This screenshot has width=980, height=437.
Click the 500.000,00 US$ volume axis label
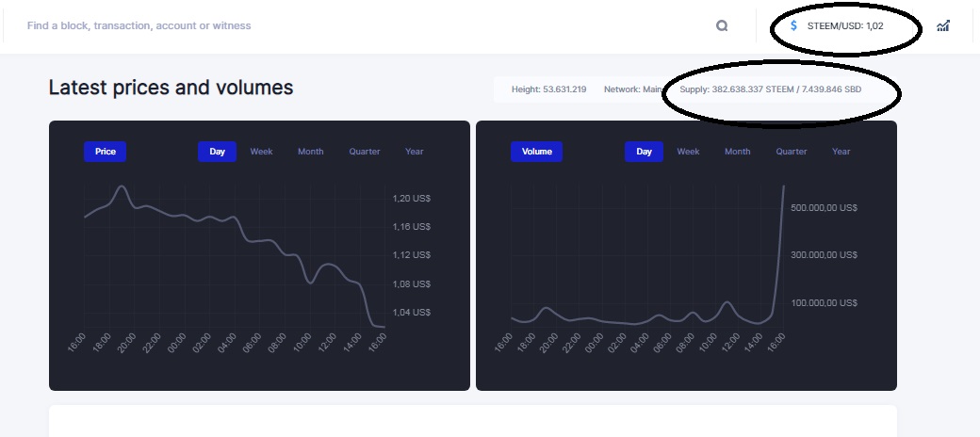(x=824, y=207)
